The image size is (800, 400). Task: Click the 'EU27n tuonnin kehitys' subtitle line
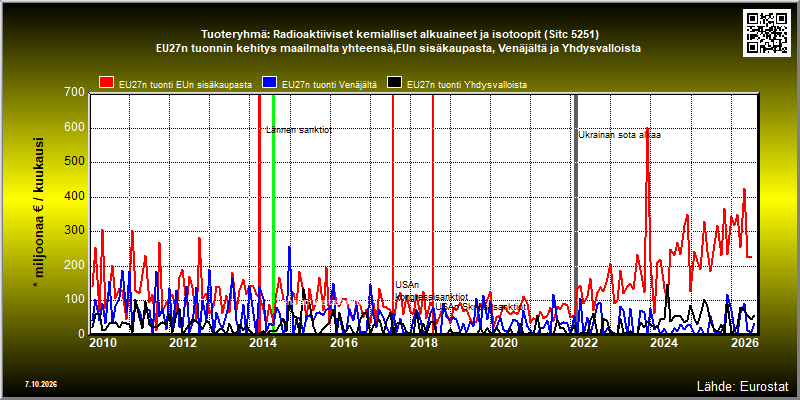point(399,48)
